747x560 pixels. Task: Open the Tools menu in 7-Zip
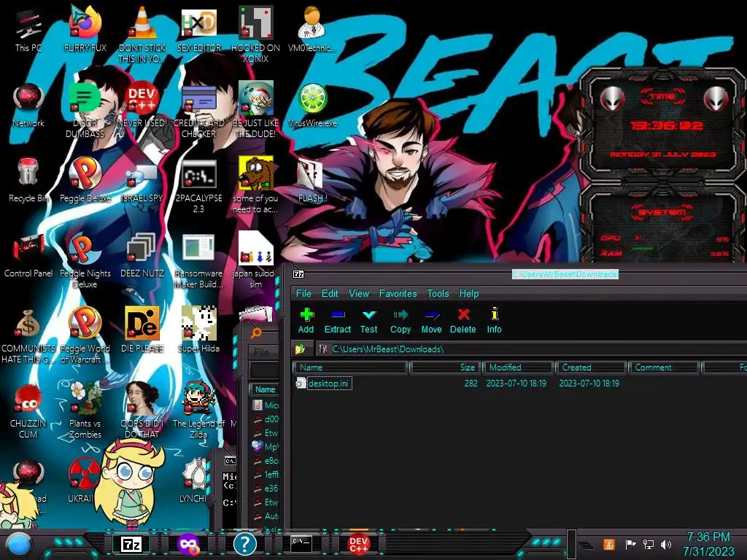(438, 293)
